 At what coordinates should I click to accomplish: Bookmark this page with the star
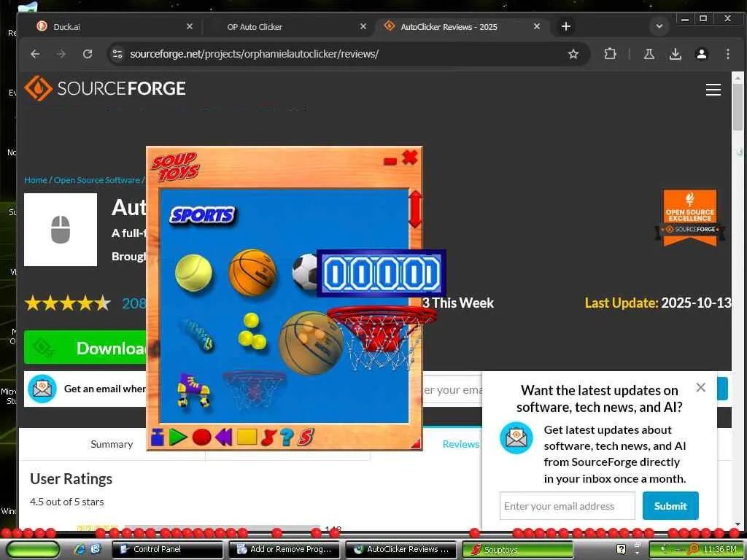(573, 54)
